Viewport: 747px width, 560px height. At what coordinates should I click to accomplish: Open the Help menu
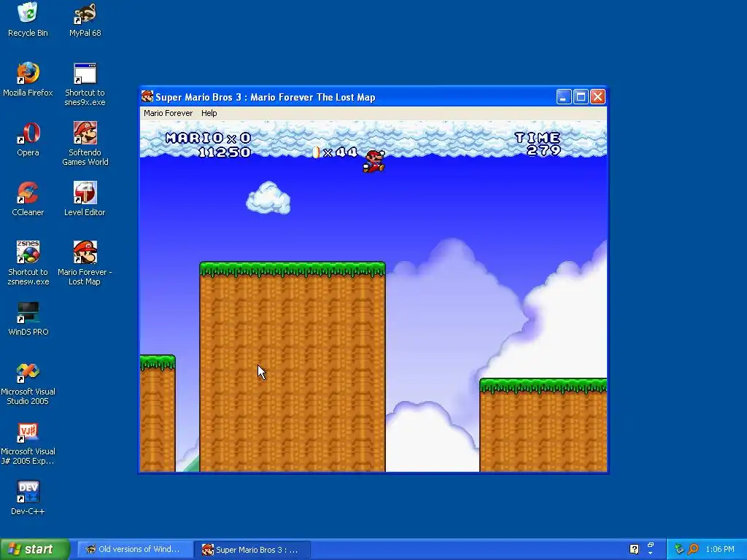tap(209, 113)
